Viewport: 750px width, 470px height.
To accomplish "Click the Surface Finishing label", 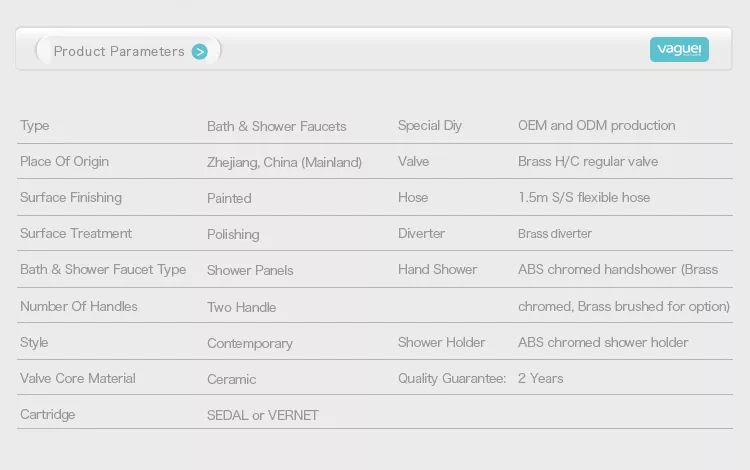I will click(71, 197).
